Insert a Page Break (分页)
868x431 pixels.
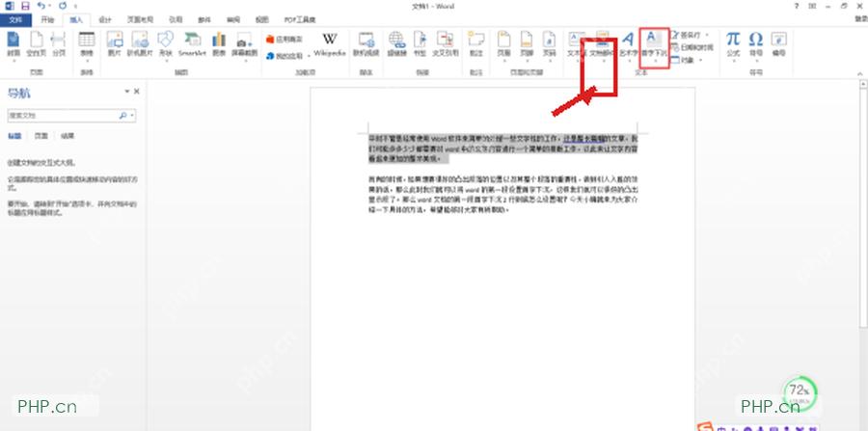pos(58,44)
